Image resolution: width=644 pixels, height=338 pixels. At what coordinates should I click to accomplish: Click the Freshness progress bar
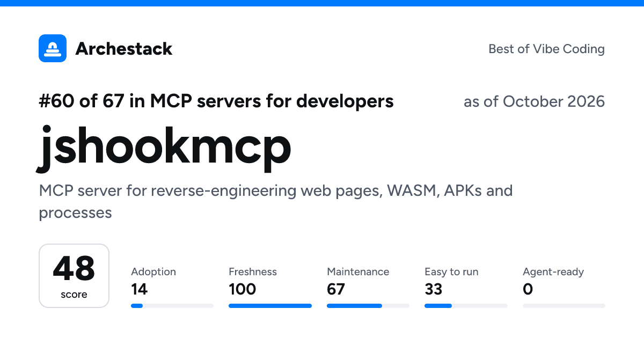coord(270,306)
